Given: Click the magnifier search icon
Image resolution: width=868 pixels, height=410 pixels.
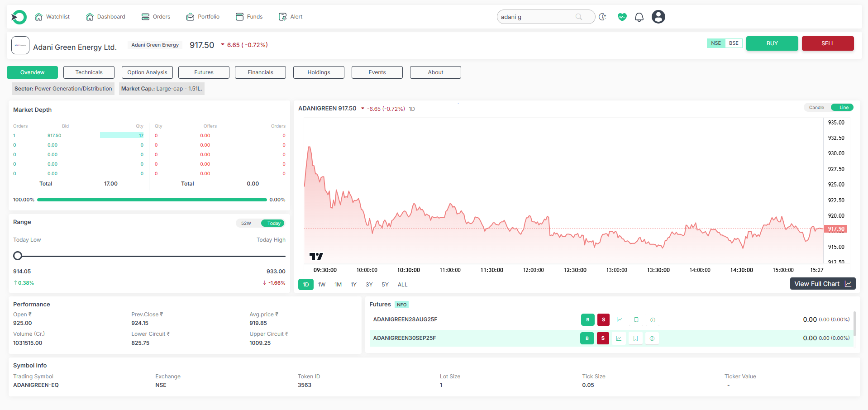Looking at the screenshot, I should (579, 17).
